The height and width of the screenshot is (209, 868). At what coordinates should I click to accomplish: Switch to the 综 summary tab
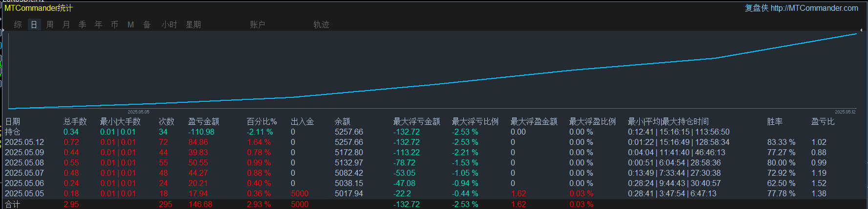18,24
